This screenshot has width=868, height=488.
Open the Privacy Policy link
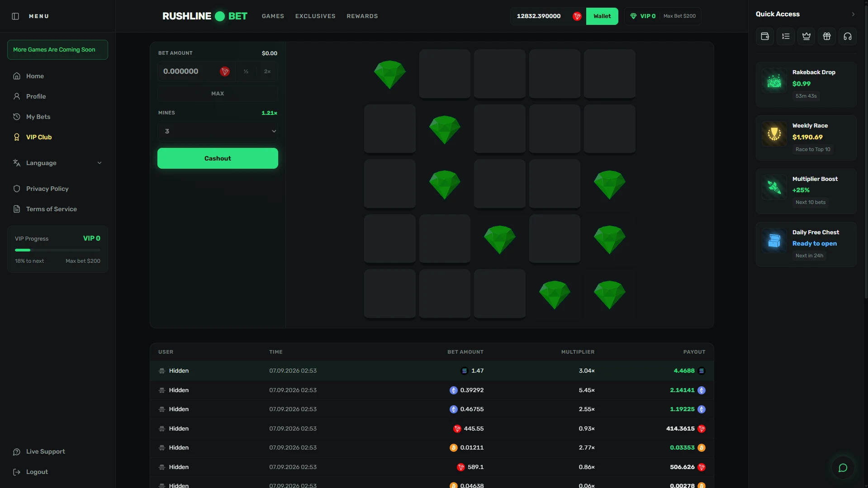(47, 189)
